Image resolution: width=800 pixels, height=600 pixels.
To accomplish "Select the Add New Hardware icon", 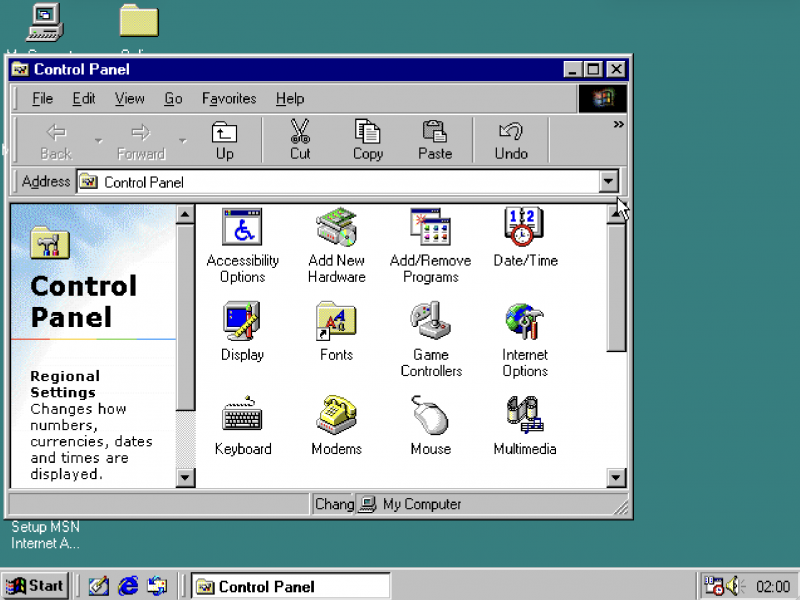I will pos(336,228).
